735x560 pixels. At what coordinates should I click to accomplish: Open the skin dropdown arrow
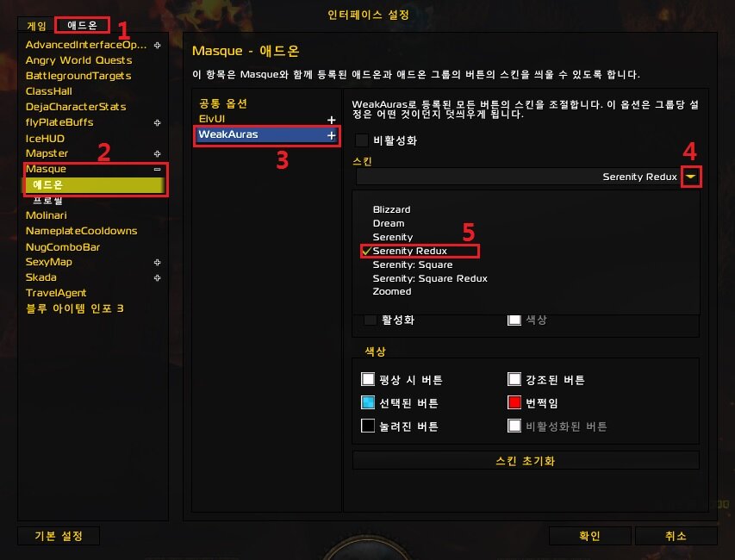click(691, 177)
